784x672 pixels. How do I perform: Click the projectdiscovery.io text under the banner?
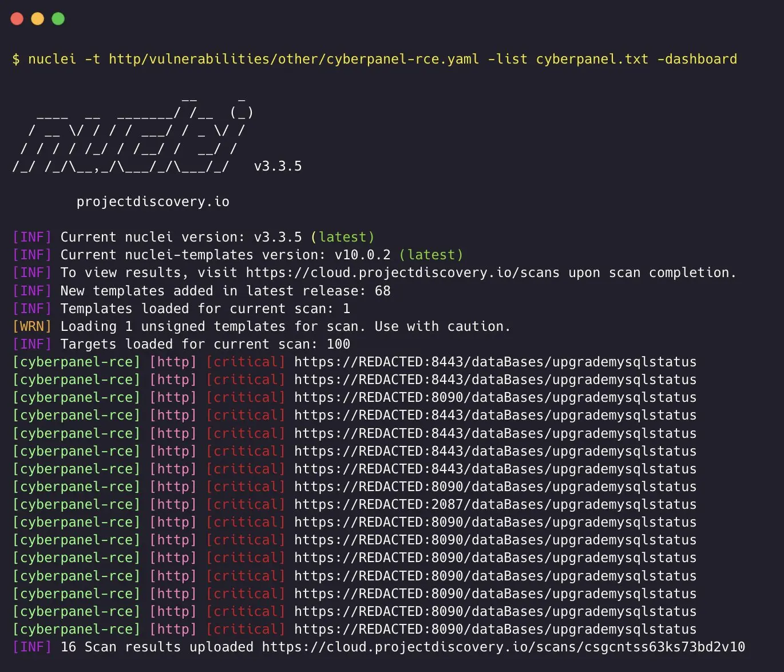click(x=153, y=201)
